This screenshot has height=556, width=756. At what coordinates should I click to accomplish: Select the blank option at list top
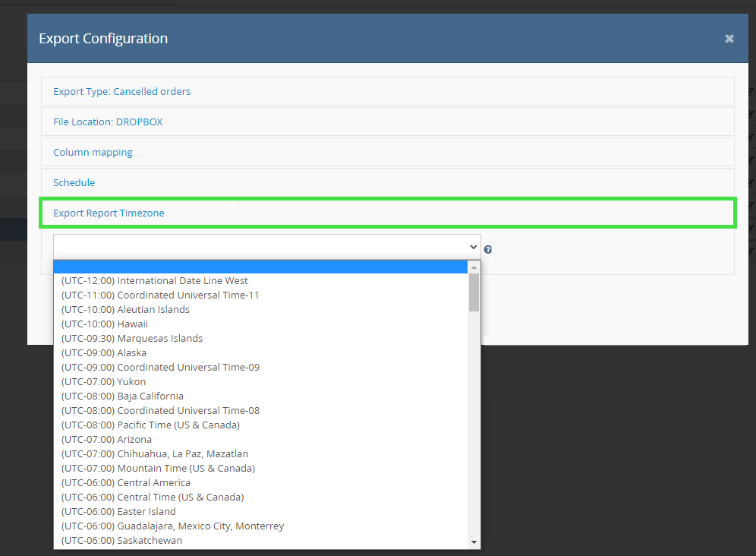(262, 267)
